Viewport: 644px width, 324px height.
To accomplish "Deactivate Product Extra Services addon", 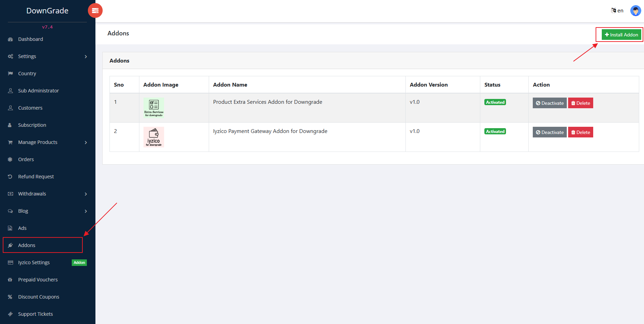I will 549,103.
